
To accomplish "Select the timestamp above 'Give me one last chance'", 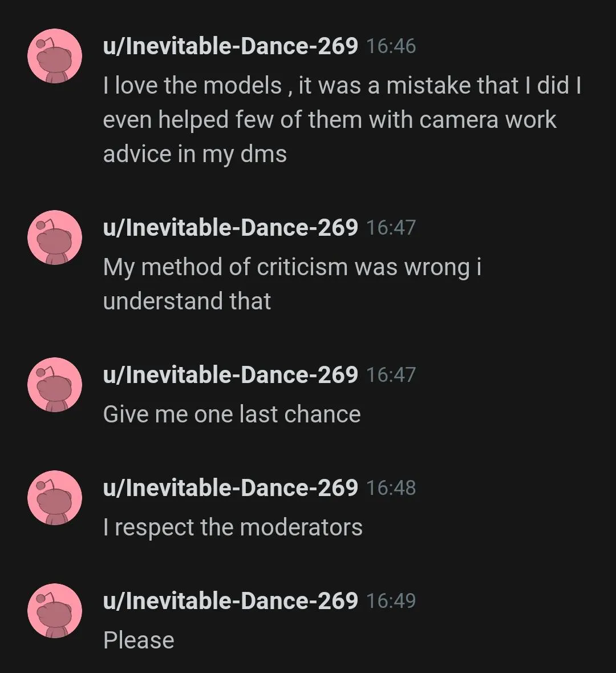I will pyautogui.click(x=391, y=375).
